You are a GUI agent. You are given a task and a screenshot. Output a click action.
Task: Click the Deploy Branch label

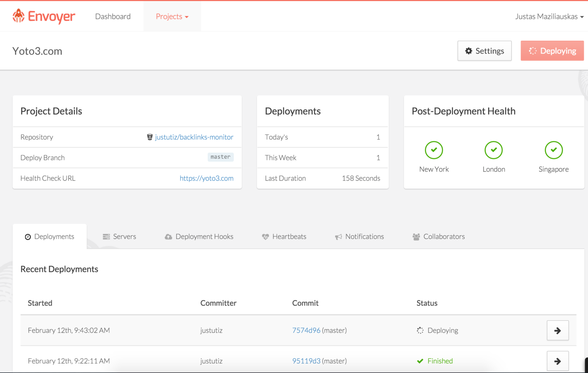[43, 157]
